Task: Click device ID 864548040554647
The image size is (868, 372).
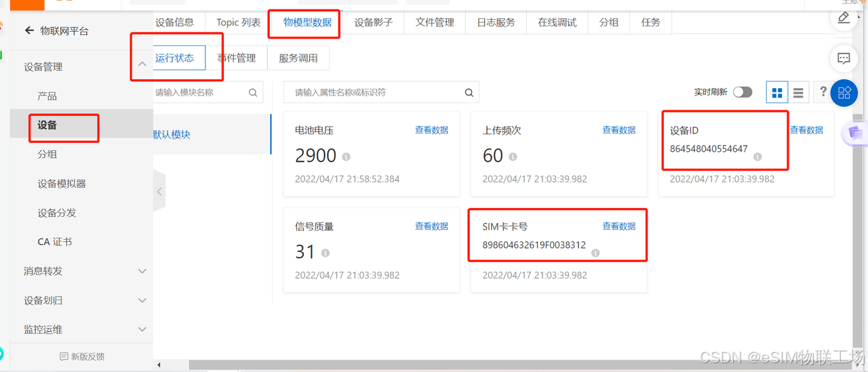Action: pyautogui.click(x=709, y=148)
